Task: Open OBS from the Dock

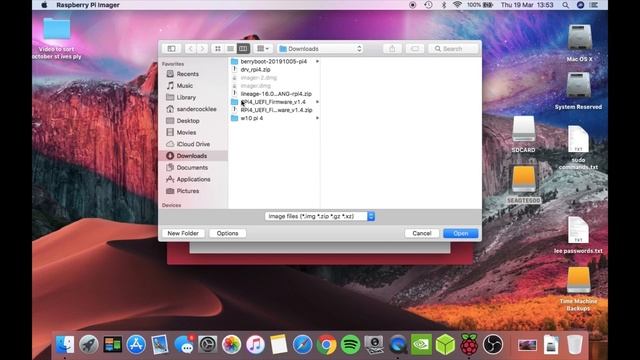Action: coord(493,344)
